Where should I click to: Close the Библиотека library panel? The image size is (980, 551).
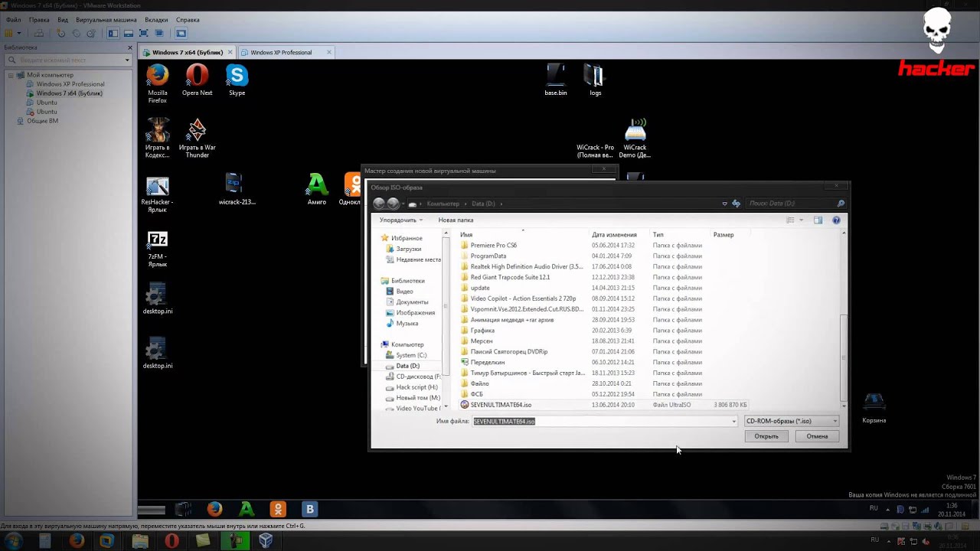click(130, 47)
